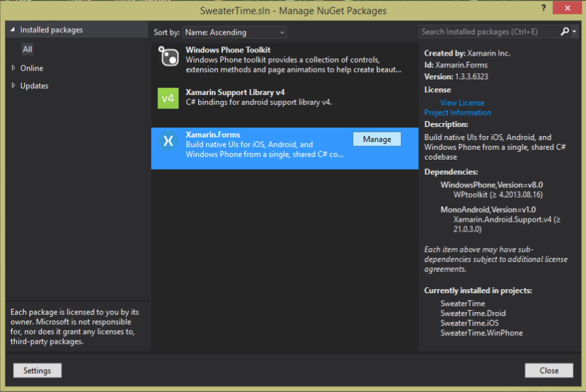Click the Created by: Xamarin Inc. text
Screen dimensions: 586x392
coord(467,53)
